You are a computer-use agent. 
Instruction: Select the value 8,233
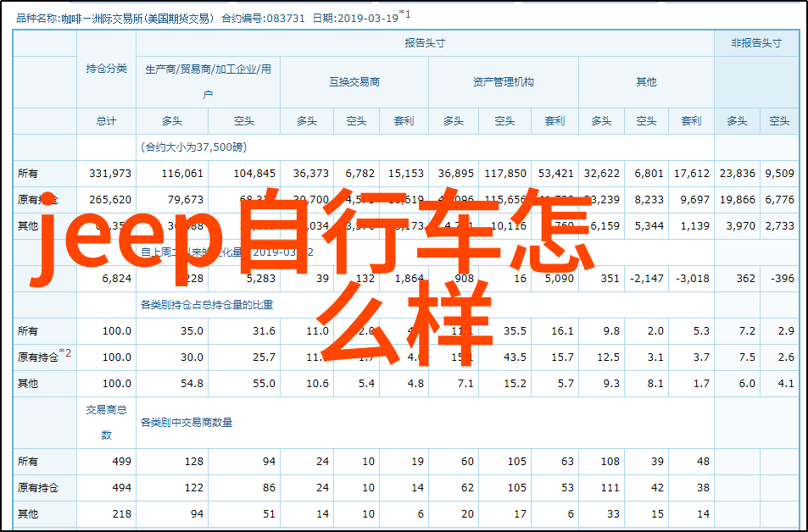point(649,199)
